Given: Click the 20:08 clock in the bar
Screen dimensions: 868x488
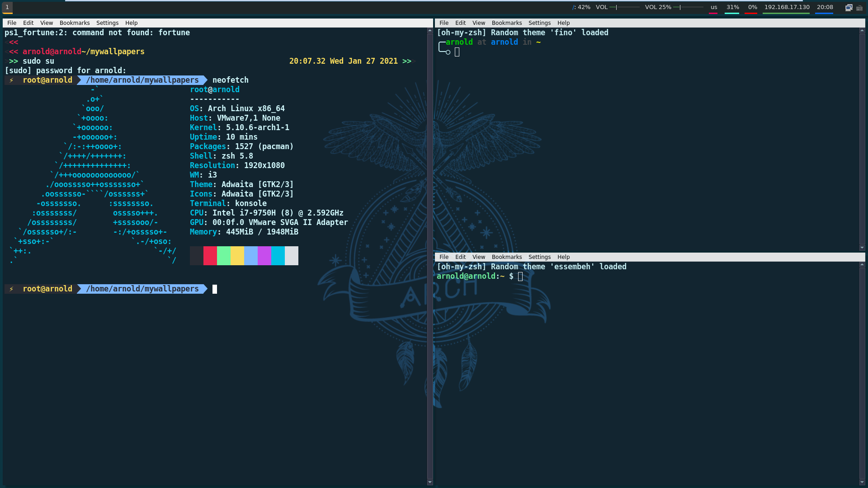Looking at the screenshot, I should [825, 7].
